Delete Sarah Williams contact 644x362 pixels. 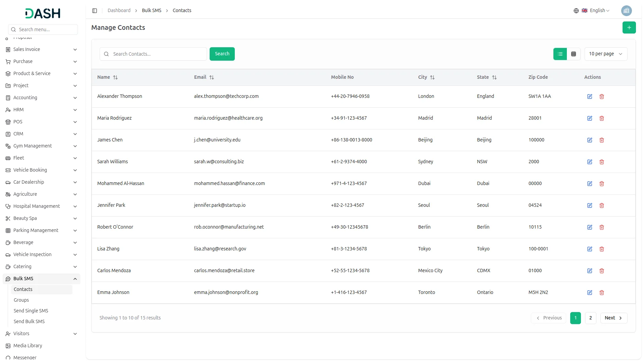click(x=602, y=162)
